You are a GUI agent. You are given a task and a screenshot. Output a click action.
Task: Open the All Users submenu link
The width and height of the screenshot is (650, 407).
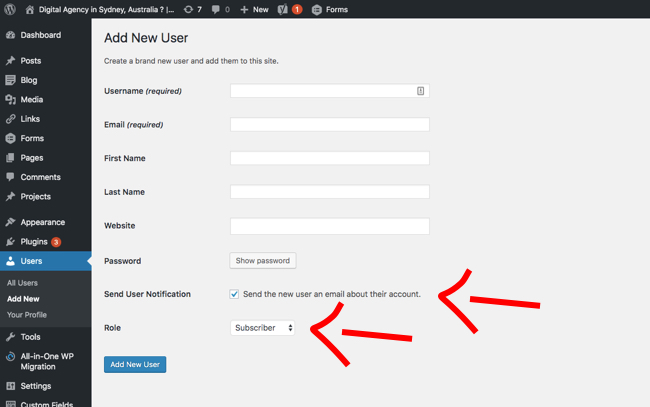click(22, 283)
